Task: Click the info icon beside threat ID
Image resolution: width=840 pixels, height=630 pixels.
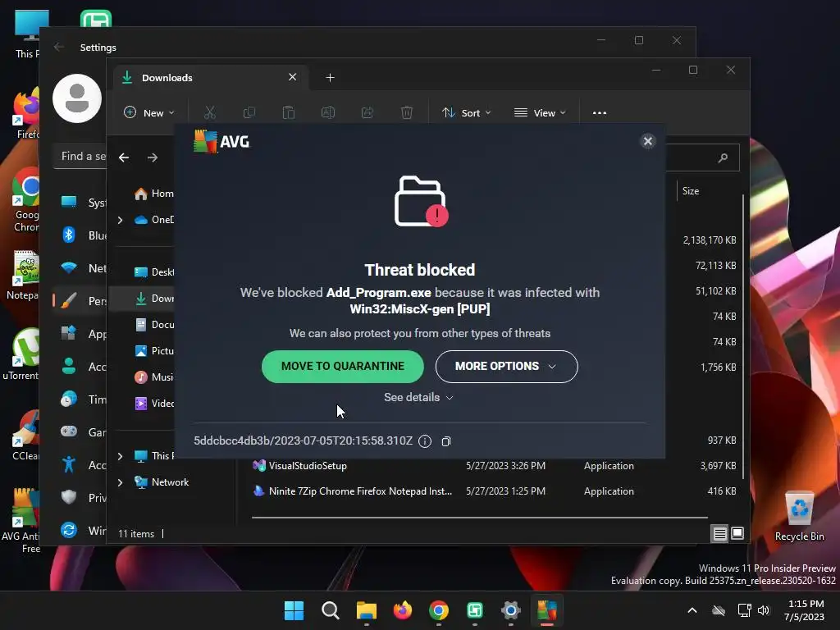Action: tap(425, 441)
